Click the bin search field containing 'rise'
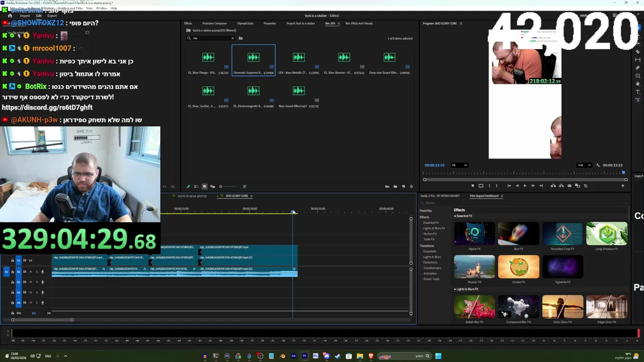Viewport: 644px width, 362px height. coord(211,38)
